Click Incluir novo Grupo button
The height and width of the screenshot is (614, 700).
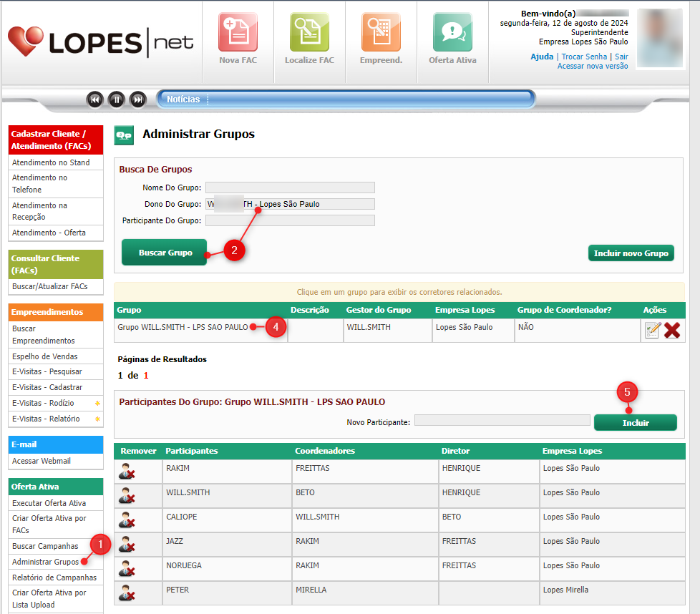631,253
